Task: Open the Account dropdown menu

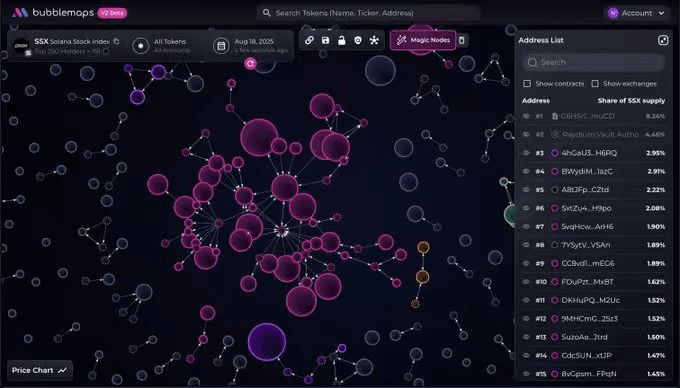Action: [x=636, y=13]
